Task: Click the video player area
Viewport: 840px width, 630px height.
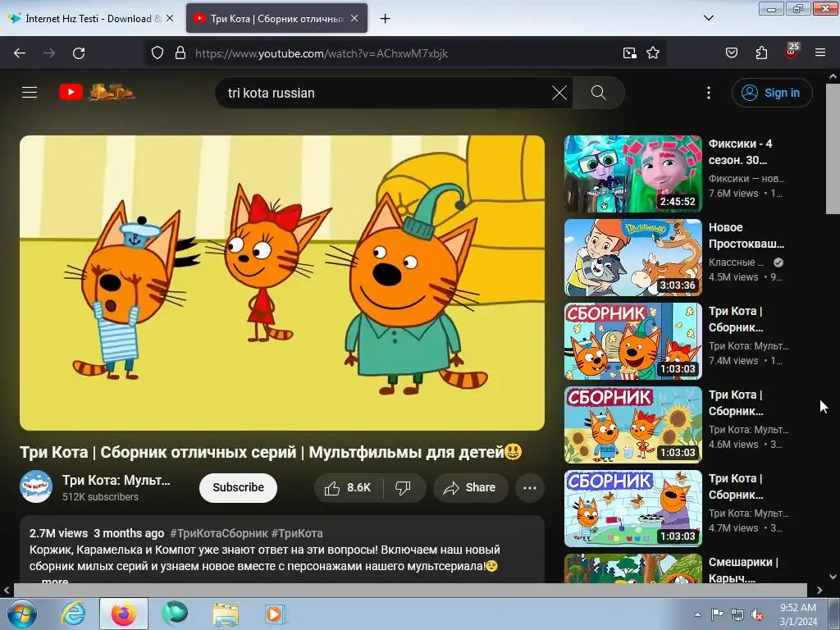Action: coord(282,283)
